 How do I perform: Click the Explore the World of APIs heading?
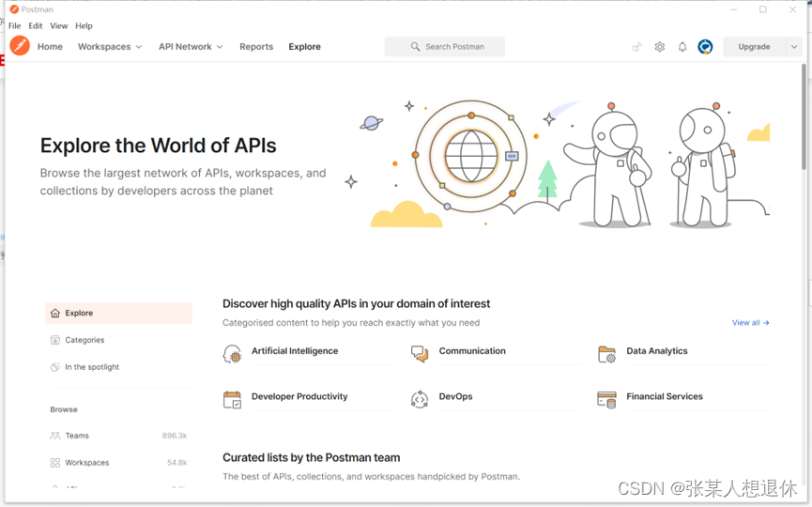coord(158,146)
